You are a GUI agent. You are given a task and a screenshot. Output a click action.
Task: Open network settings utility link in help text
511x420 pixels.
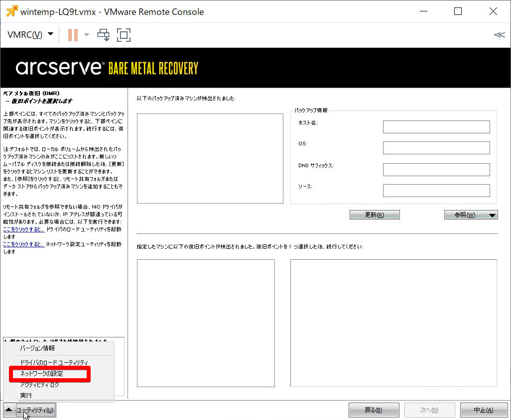coord(24,244)
